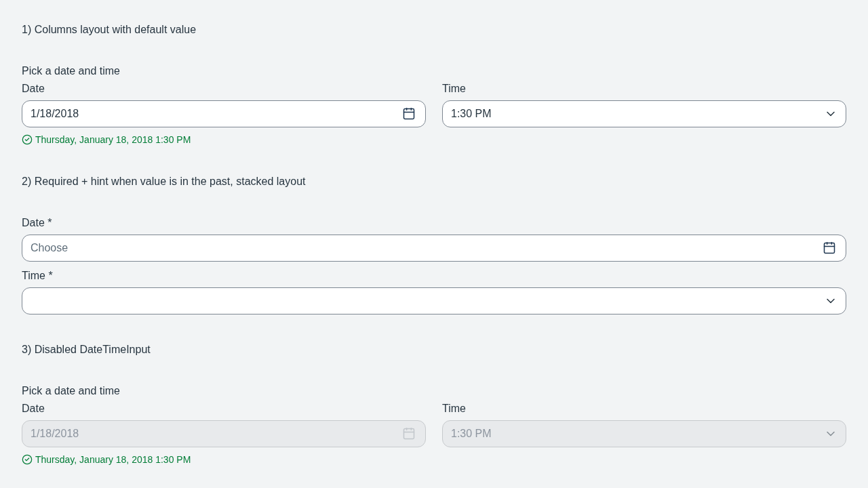Click the greyed chevron of the disabled time select
Screen dimensions: 868x488
(x=831, y=434)
